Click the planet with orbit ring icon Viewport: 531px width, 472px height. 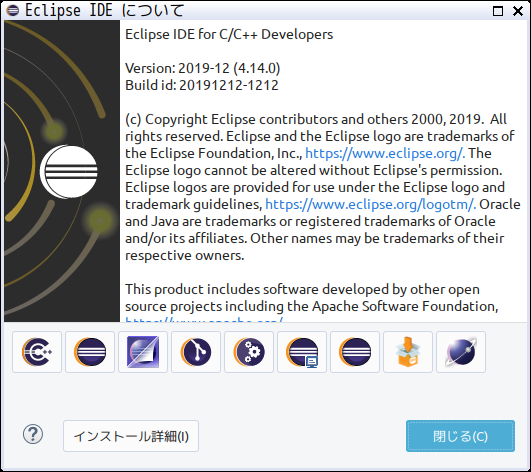461,352
